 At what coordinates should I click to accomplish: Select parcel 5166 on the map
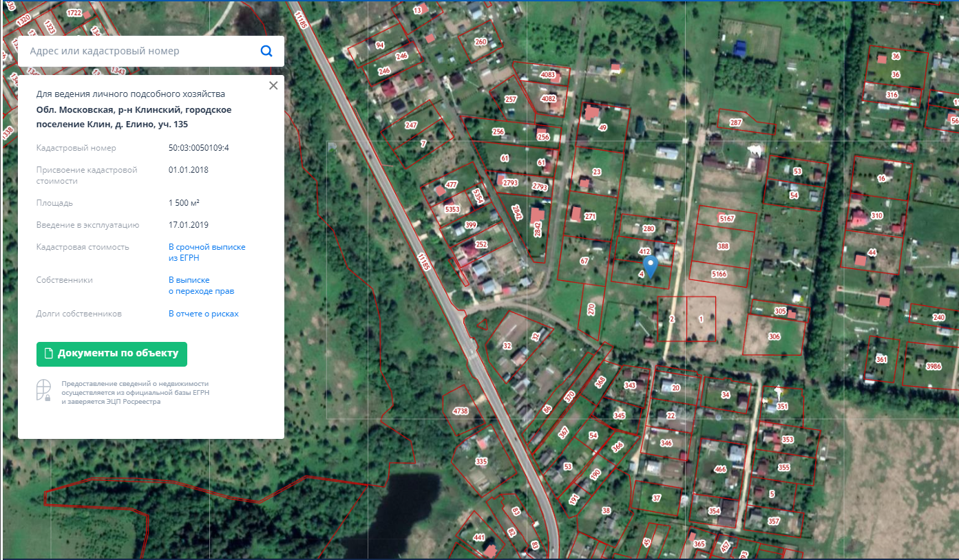click(719, 274)
